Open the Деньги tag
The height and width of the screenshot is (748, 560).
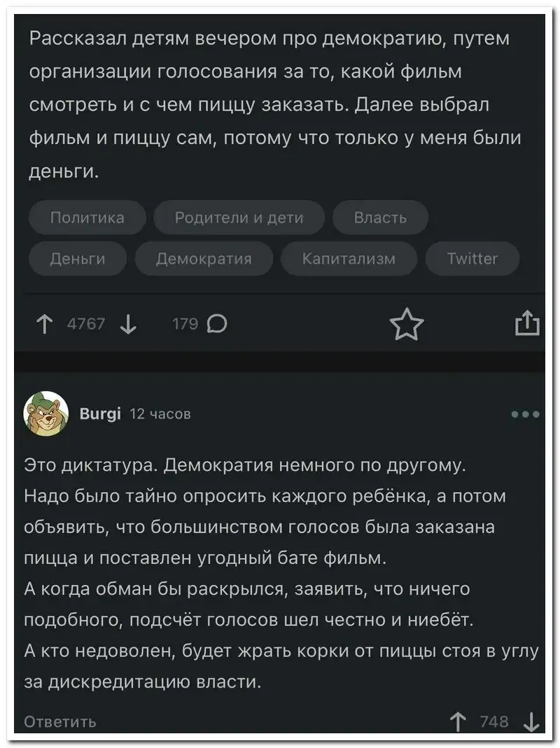pos(78,259)
